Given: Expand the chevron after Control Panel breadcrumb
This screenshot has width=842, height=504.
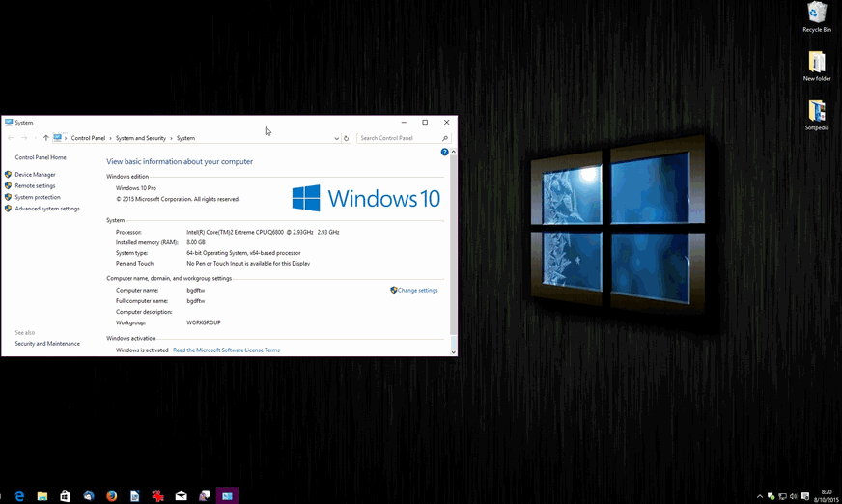Looking at the screenshot, I should click(111, 138).
